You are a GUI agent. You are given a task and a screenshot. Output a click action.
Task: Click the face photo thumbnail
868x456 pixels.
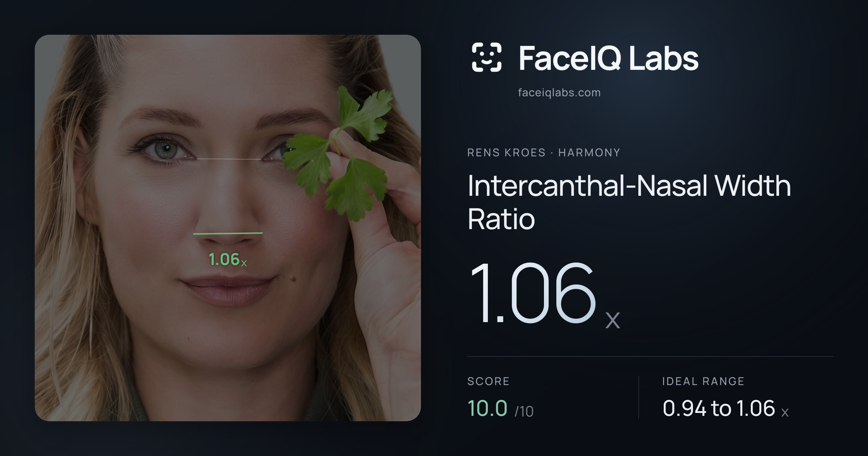(x=228, y=228)
